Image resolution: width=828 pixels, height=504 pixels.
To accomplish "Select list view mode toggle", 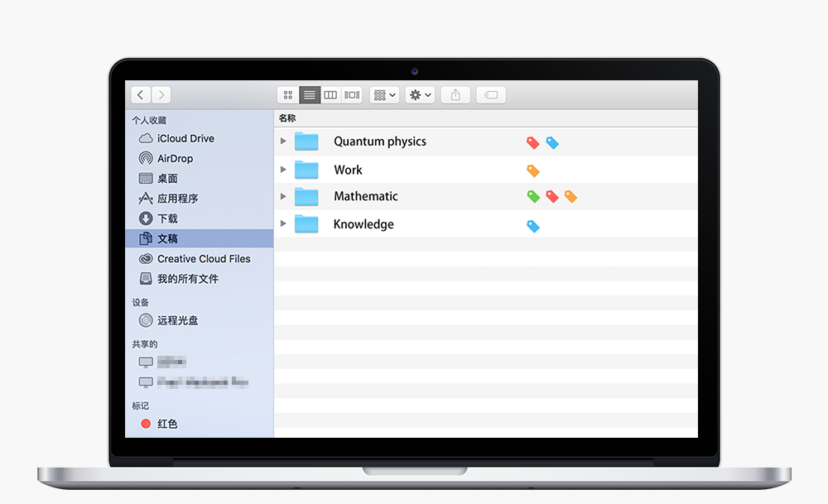I will pyautogui.click(x=310, y=95).
